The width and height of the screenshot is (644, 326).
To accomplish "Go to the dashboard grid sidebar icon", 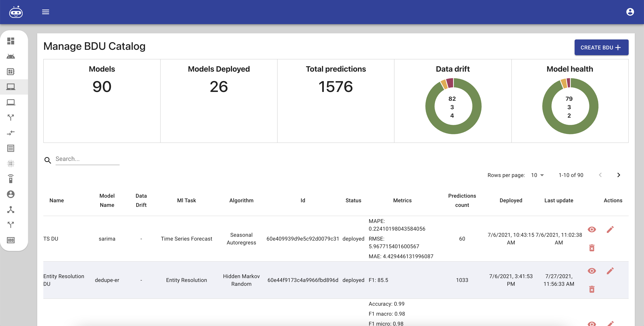I will pyautogui.click(x=11, y=41).
